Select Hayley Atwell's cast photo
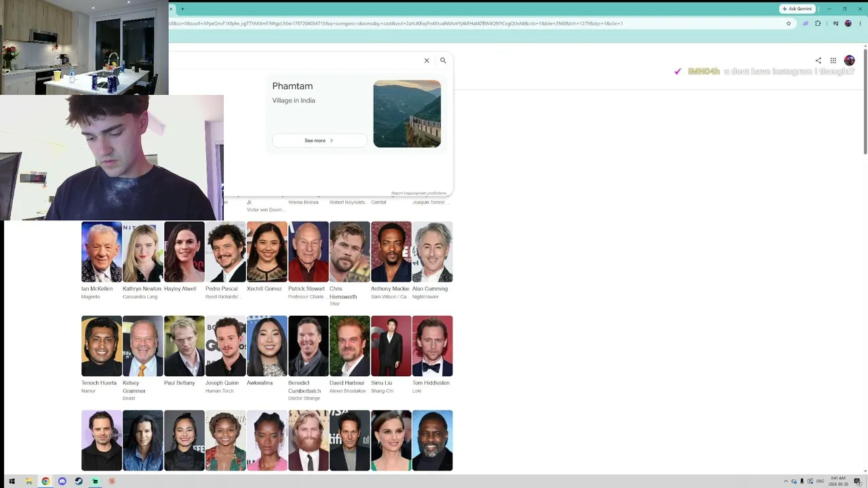Image resolution: width=868 pixels, height=488 pixels. (184, 251)
